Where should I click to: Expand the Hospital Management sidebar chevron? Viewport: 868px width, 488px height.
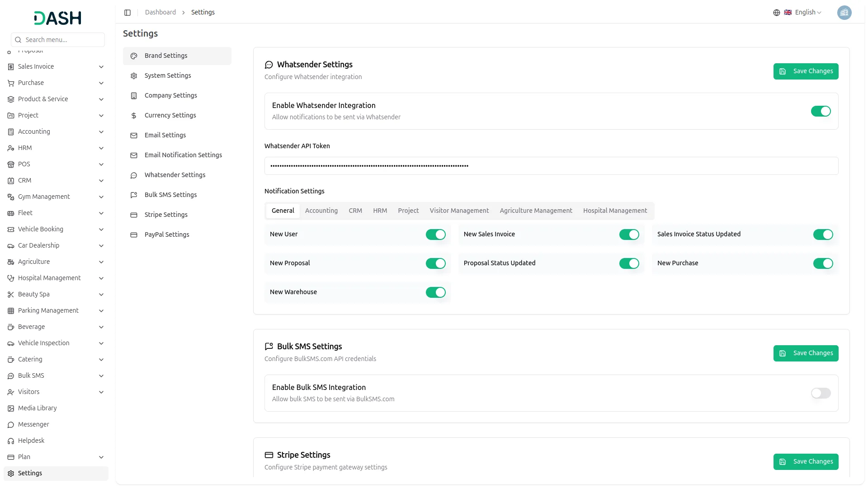[x=101, y=278]
